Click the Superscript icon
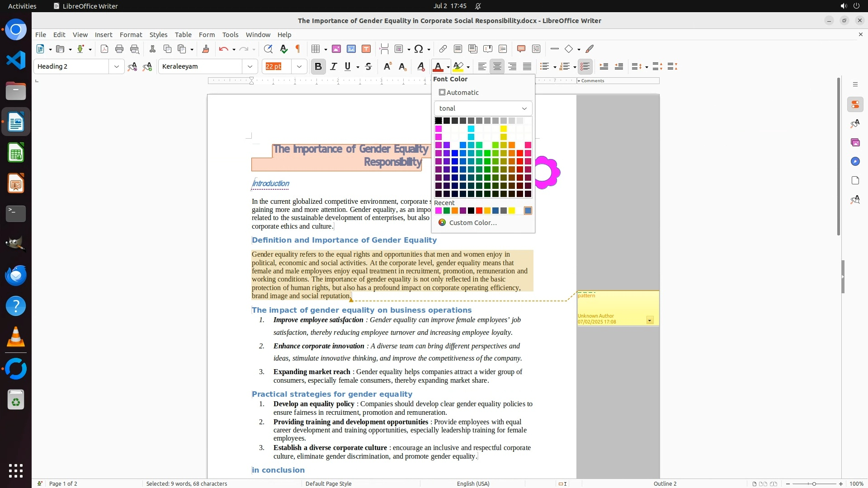 coord(387,66)
